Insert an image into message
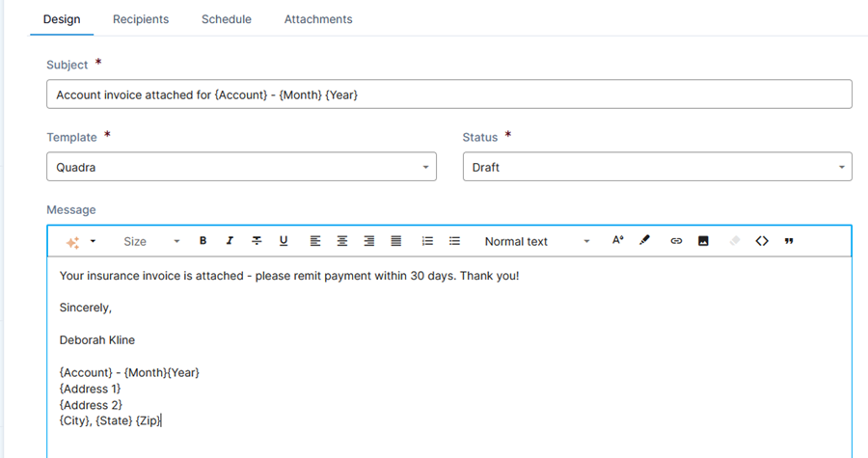The height and width of the screenshot is (458, 868). pyautogui.click(x=703, y=241)
